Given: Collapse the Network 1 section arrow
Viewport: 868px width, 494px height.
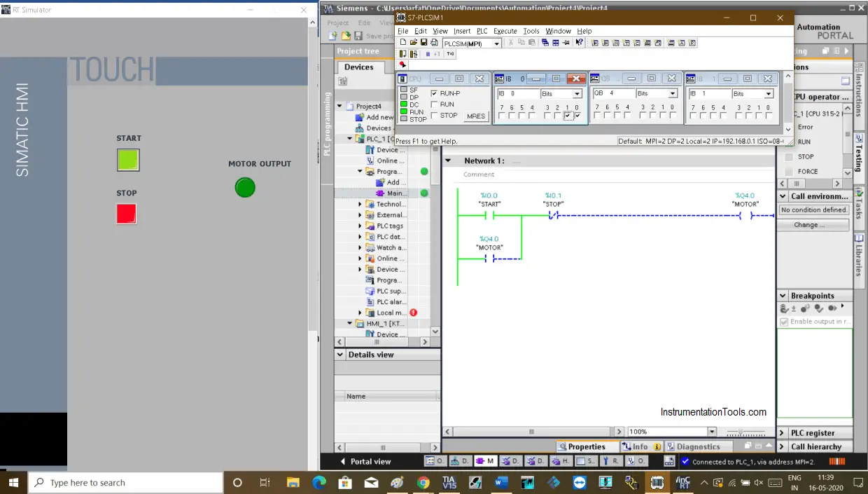Looking at the screenshot, I should [449, 160].
